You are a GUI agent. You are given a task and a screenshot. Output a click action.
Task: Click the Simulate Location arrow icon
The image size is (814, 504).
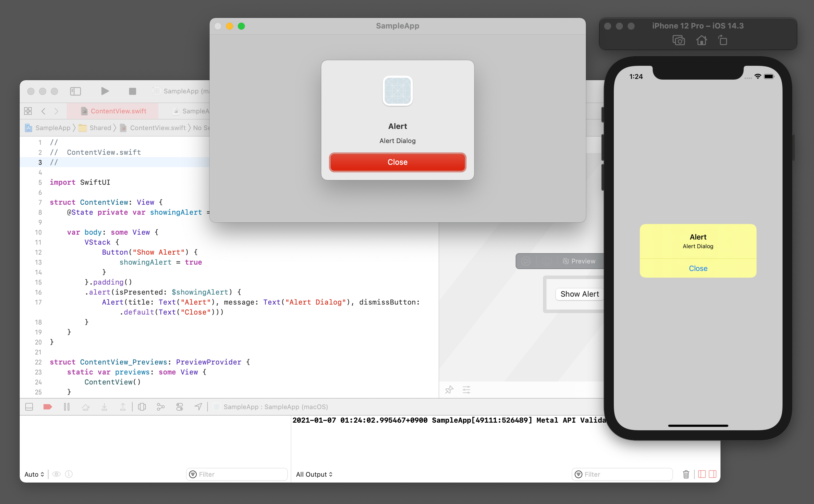point(198,407)
